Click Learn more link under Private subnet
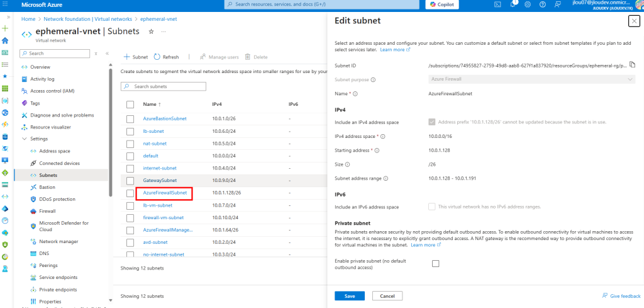The height and width of the screenshot is (308, 644). pos(426,245)
